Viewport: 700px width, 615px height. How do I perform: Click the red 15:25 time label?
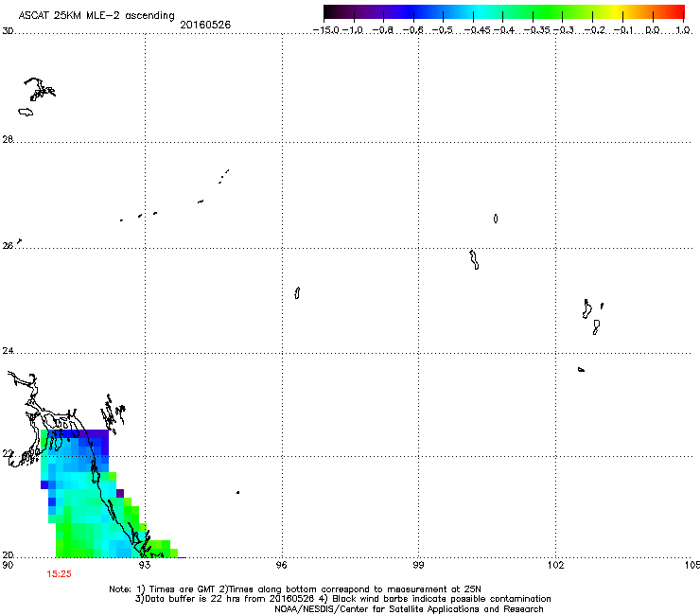[59, 574]
